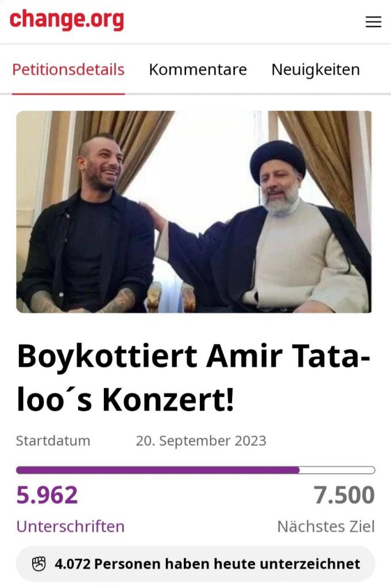Click the Nächstes Ziel label
Image resolution: width=391 pixels, height=588 pixels.
coord(326,527)
